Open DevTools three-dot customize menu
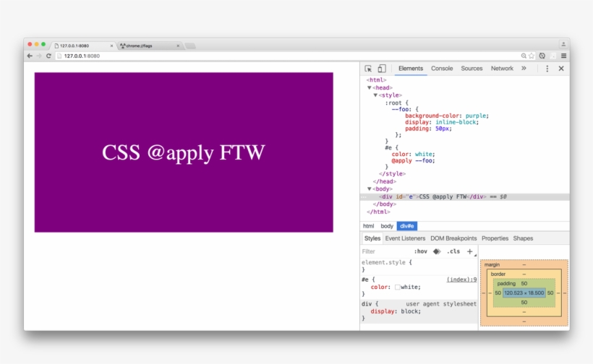 547,69
